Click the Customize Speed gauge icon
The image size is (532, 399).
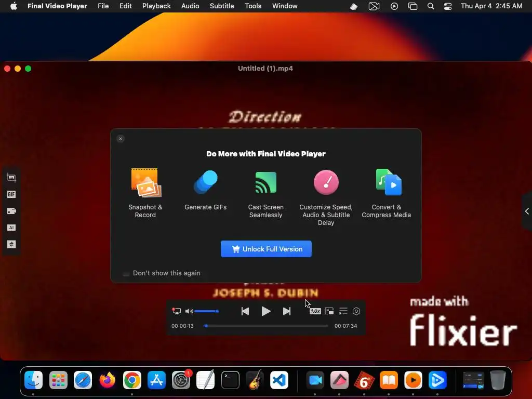point(326,182)
